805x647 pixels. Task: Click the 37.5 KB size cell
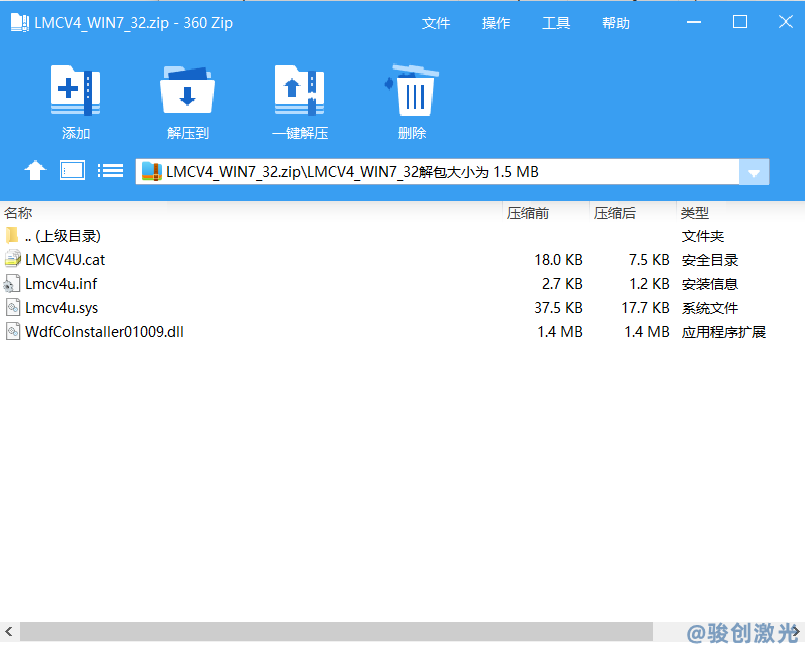click(x=559, y=308)
